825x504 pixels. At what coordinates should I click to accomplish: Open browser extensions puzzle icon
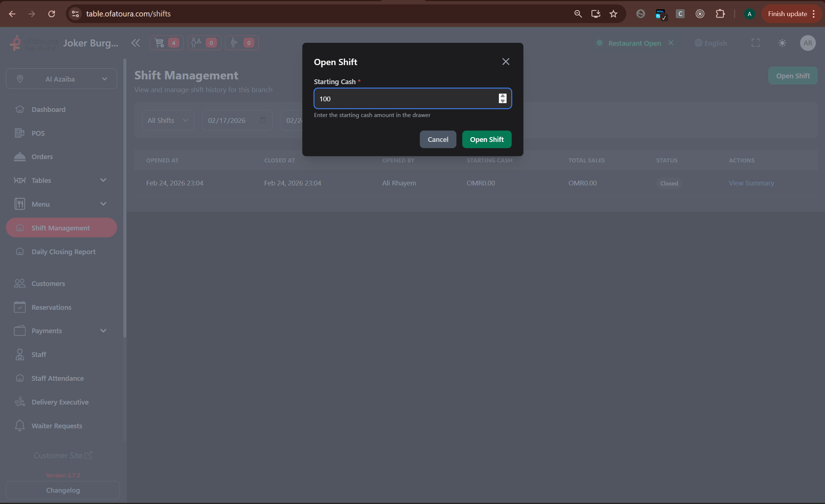(720, 14)
